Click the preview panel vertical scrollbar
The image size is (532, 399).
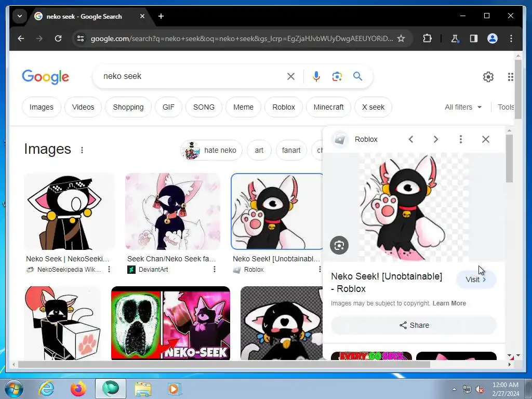(509, 158)
